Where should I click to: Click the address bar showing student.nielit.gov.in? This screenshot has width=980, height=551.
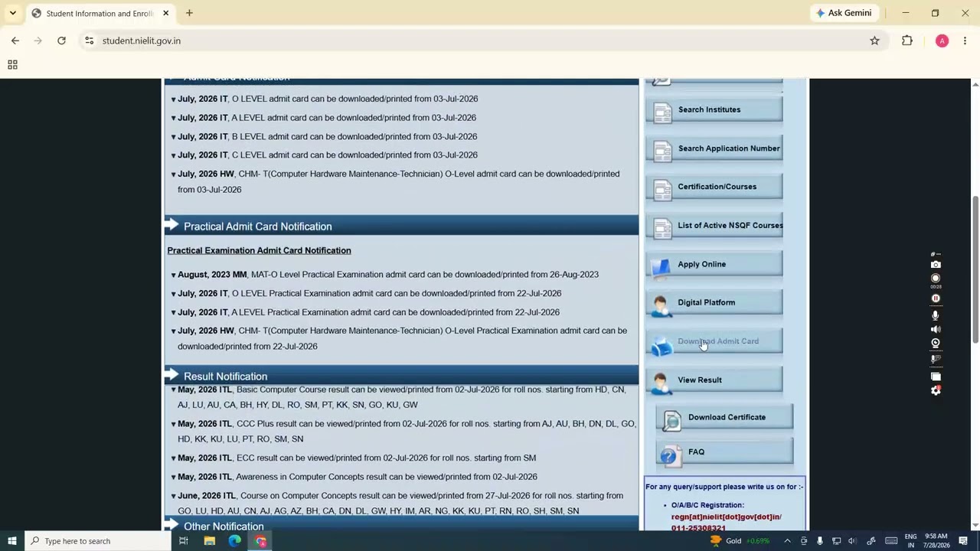click(475, 41)
